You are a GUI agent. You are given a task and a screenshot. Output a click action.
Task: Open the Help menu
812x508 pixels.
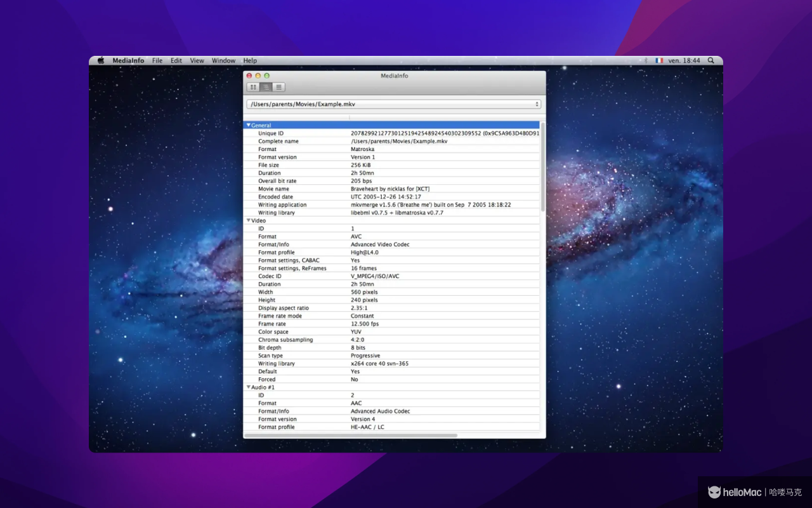pos(250,60)
